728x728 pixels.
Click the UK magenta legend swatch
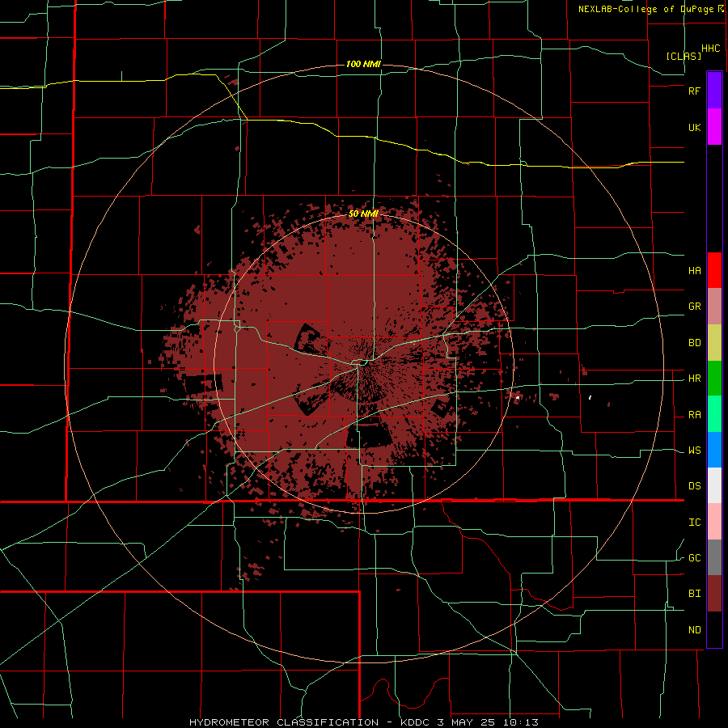click(714, 127)
